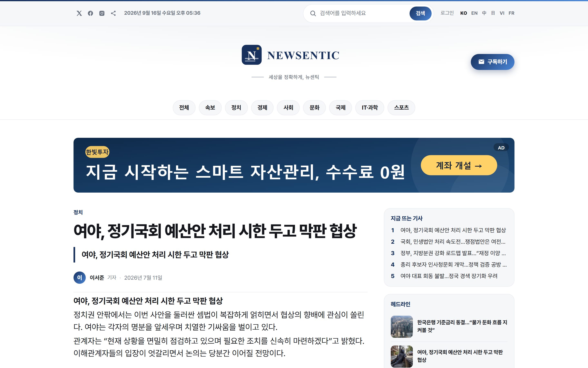This screenshot has width=588, height=368.
Task: Open headline 한국은행 기준금리 동결 text
Action: pyautogui.click(x=462, y=326)
